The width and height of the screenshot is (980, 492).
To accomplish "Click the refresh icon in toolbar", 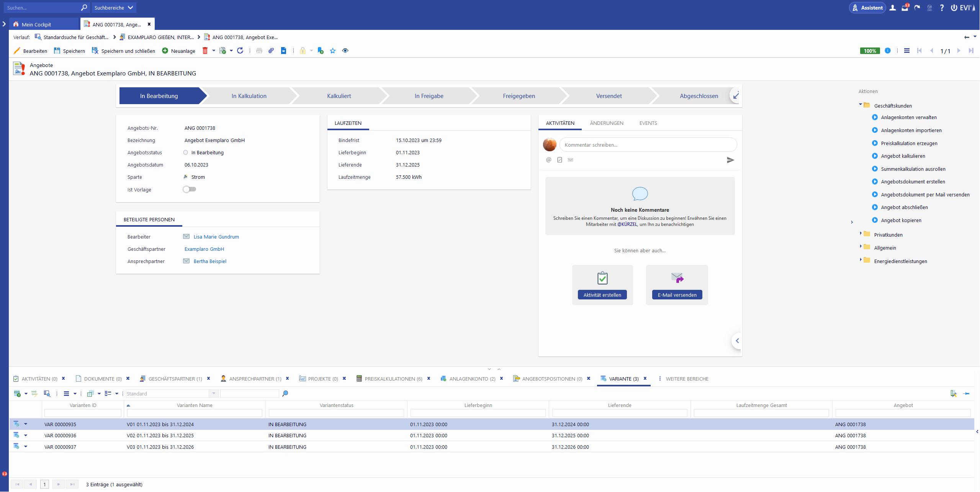I will pyautogui.click(x=240, y=51).
